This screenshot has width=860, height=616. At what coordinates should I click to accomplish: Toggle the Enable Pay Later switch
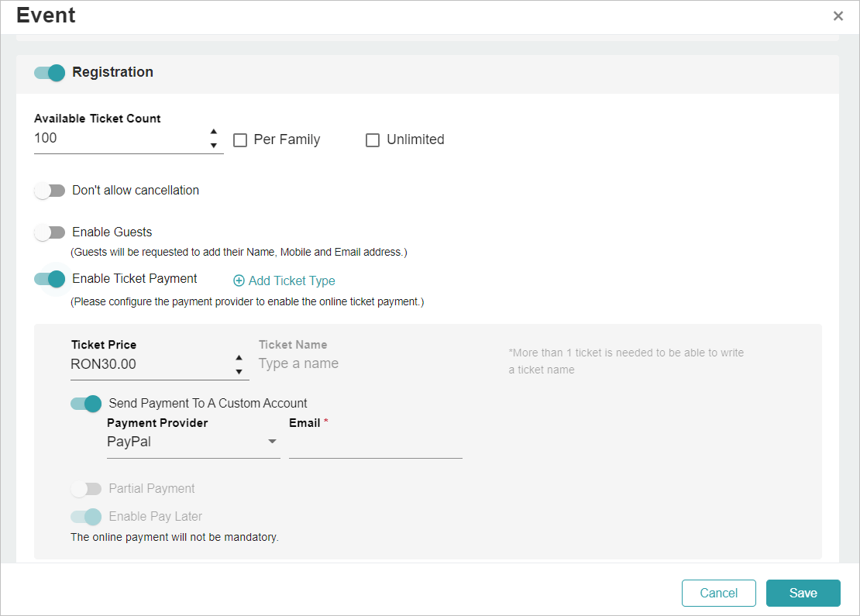pos(86,517)
